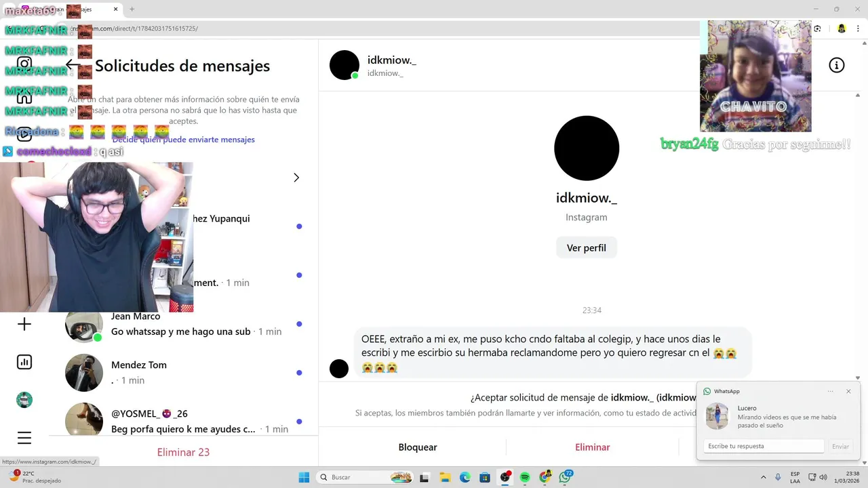The image size is (868, 488).
Task: Open Spotify from taskbar
Action: pos(525,477)
